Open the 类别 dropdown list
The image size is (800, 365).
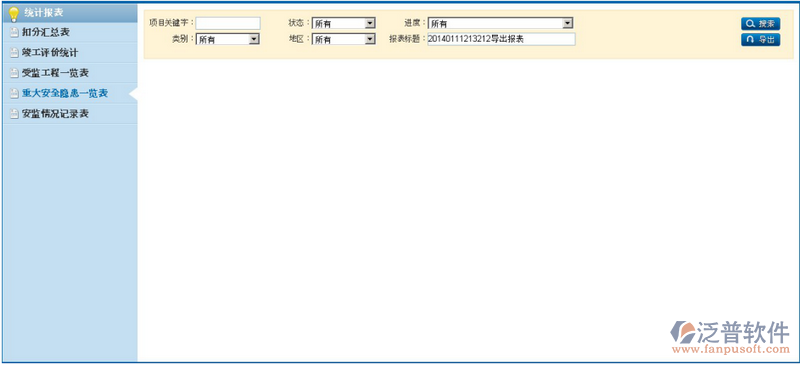[x=228, y=39]
